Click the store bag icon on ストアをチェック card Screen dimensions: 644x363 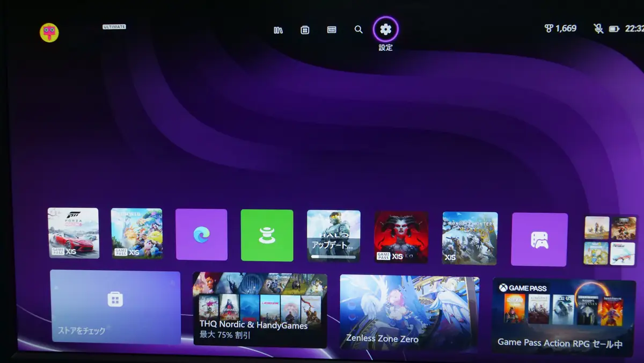[x=115, y=299]
